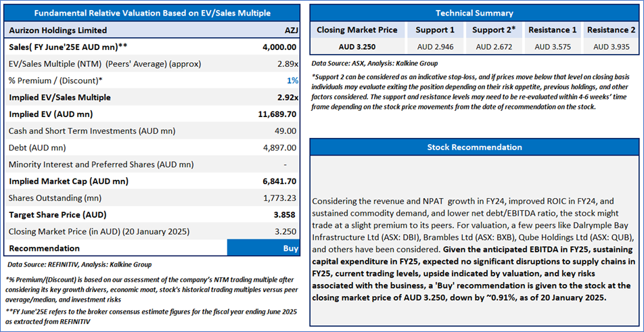
Task: Click the blue 'Buy' recommendation cell
Action: coord(263,248)
